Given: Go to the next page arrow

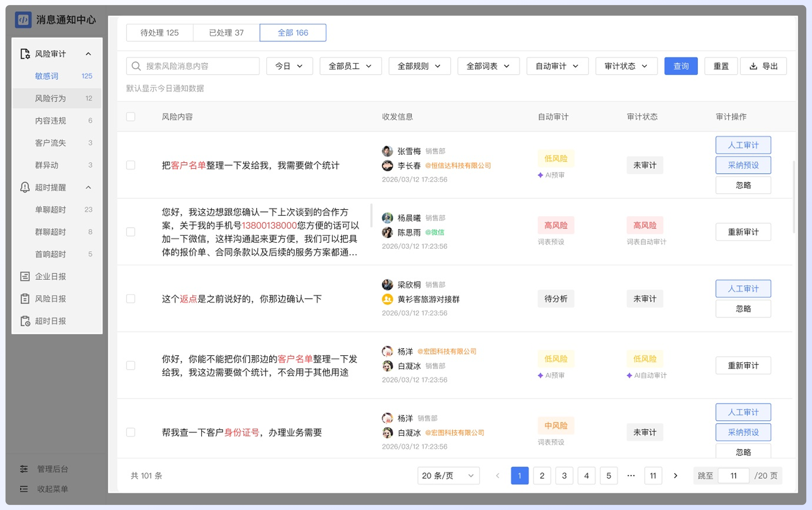Looking at the screenshot, I should (675, 476).
